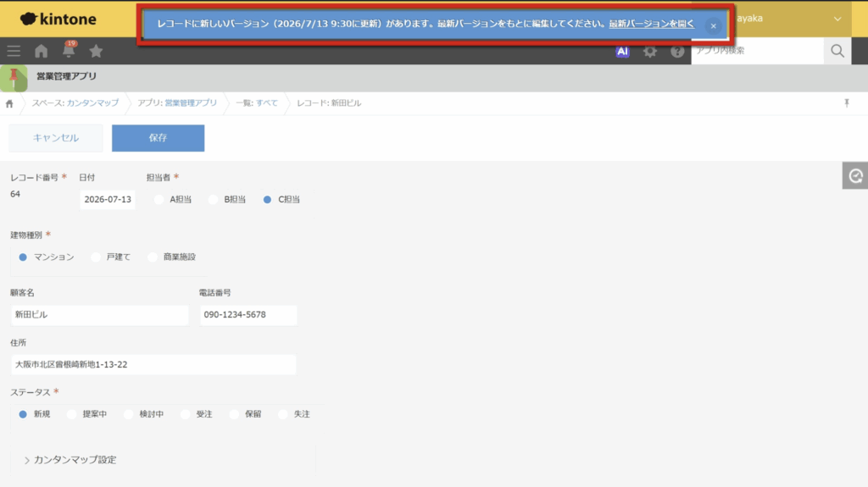The height and width of the screenshot is (487, 868).
Task: Click the アプリ内検索 search box
Action: (757, 51)
